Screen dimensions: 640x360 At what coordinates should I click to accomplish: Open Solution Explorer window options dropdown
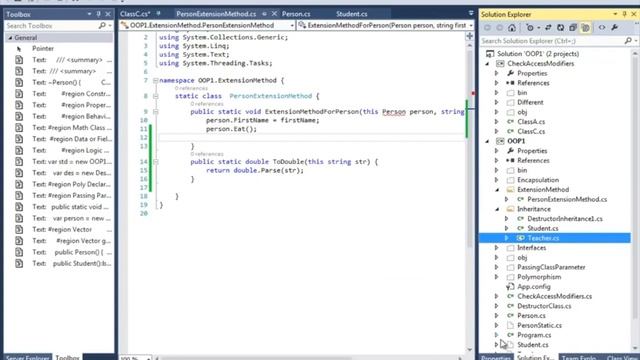(x=615, y=14)
